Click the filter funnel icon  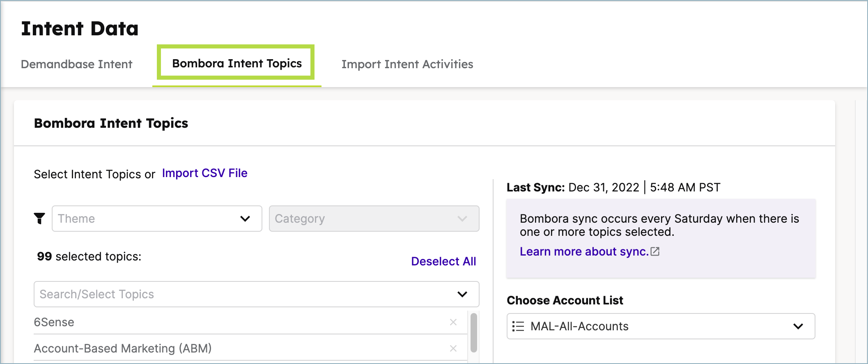39,219
